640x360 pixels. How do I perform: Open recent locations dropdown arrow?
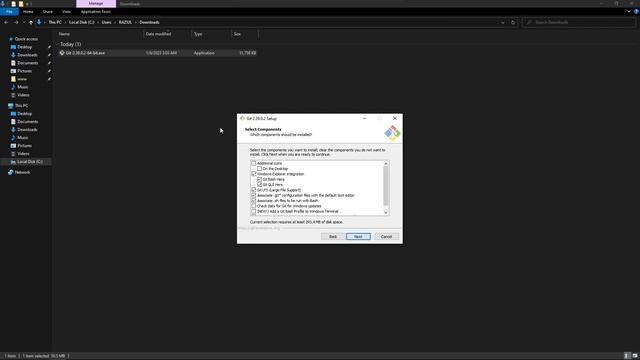point(24,22)
